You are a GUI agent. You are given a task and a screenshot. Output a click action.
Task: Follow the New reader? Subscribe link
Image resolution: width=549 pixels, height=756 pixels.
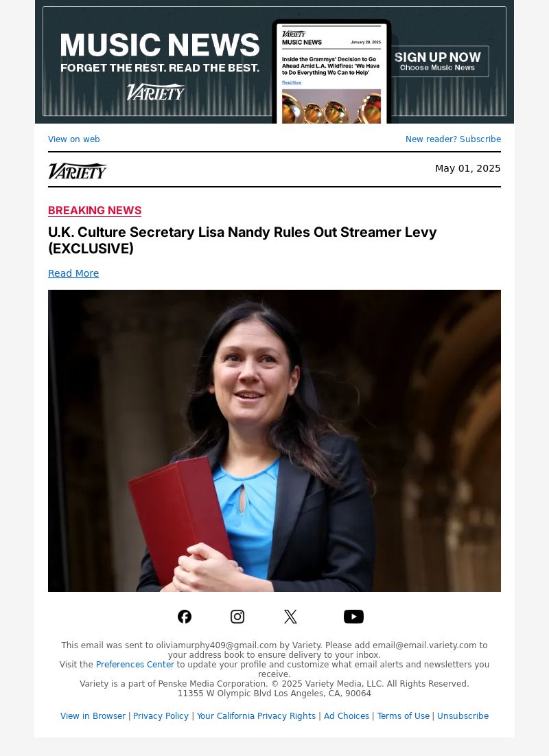(453, 139)
